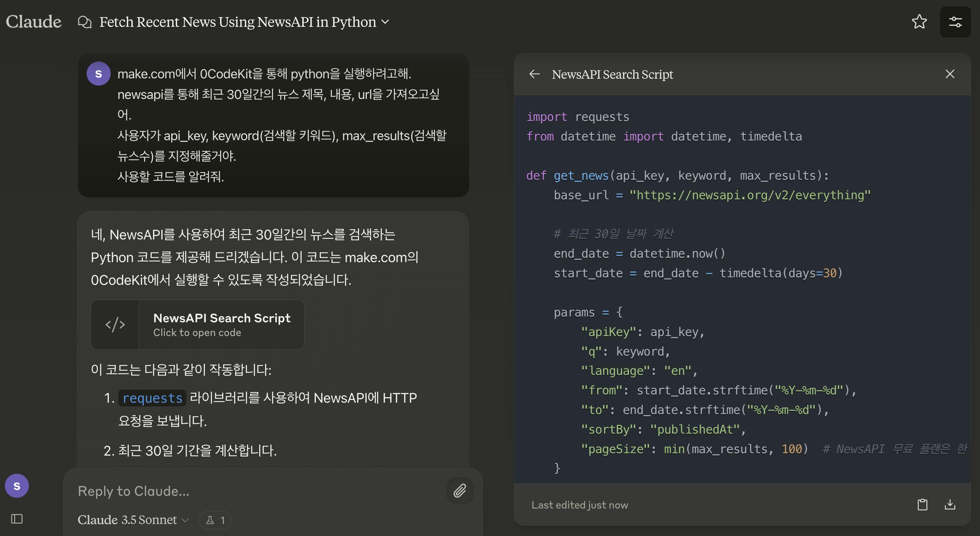980x536 pixels.
Task: Click the code brackets artifact icon
Action: tap(115, 325)
